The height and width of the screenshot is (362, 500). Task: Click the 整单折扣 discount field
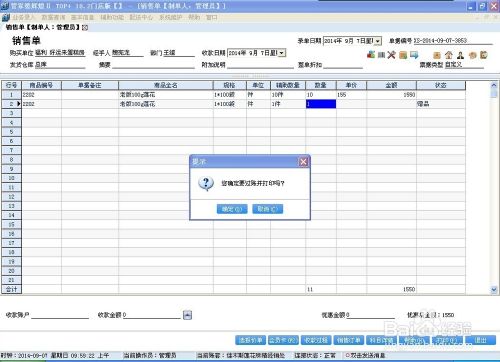[x=343, y=65]
